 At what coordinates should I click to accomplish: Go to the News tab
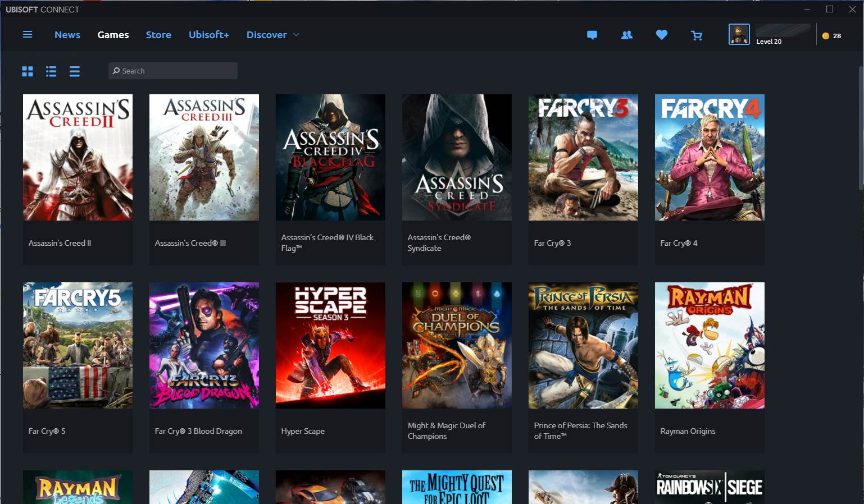click(67, 35)
